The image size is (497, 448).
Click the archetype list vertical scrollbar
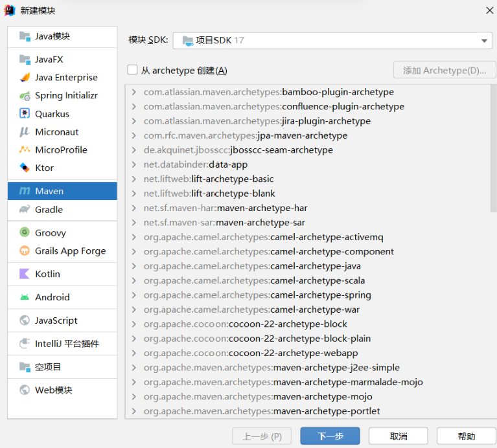point(493,149)
